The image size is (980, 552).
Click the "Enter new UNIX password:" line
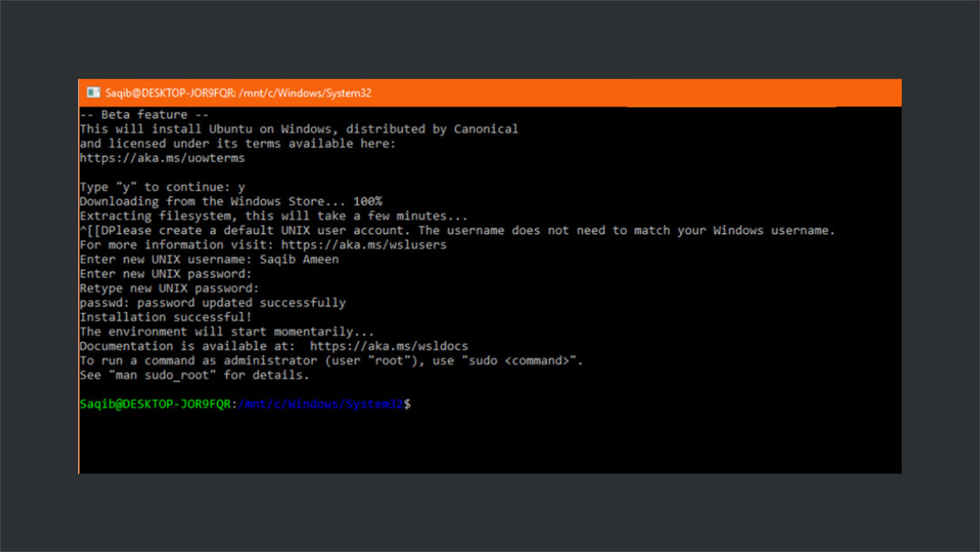pos(166,274)
